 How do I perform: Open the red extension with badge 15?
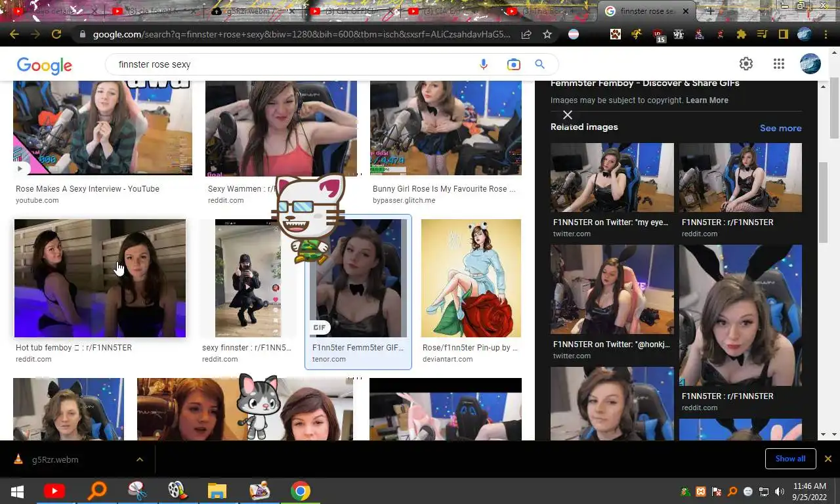pyautogui.click(x=659, y=35)
